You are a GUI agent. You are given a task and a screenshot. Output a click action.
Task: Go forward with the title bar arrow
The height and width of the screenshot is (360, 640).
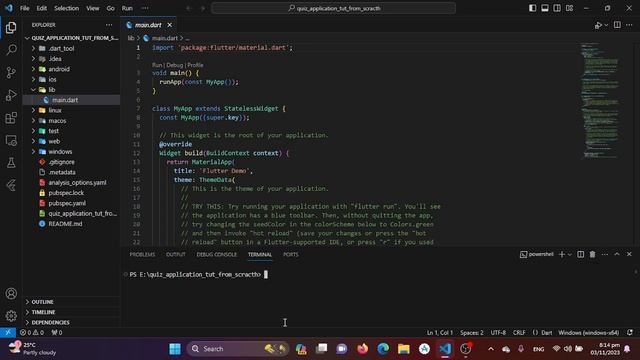click(203, 8)
